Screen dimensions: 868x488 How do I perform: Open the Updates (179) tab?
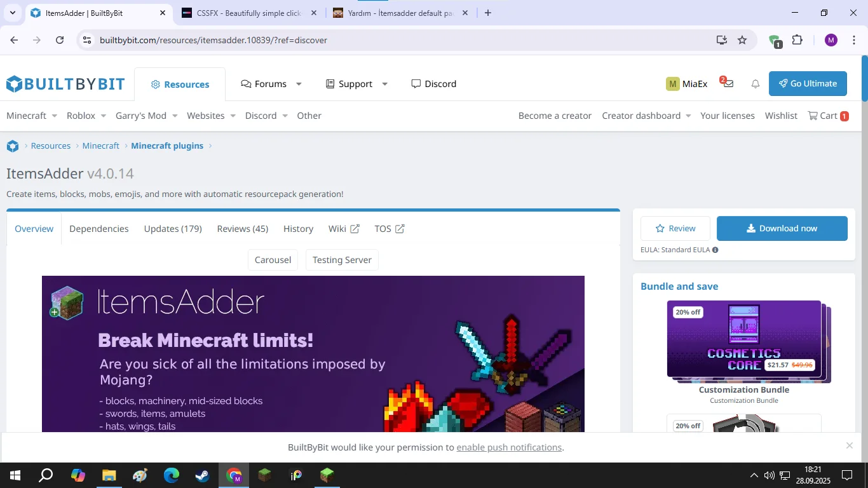pyautogui.click(x=173, y=229)
